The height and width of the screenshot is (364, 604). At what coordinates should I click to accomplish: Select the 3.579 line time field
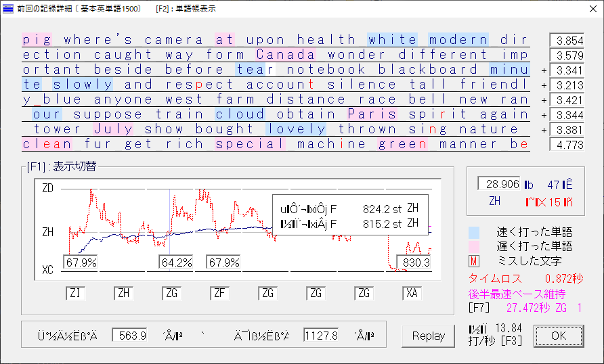(x=567, y=55)
